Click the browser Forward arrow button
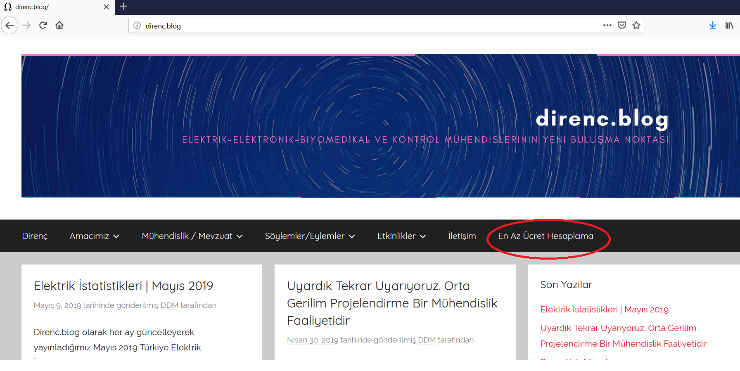The height and width of the screenshot is (371, 740). (x=26, y=25)
